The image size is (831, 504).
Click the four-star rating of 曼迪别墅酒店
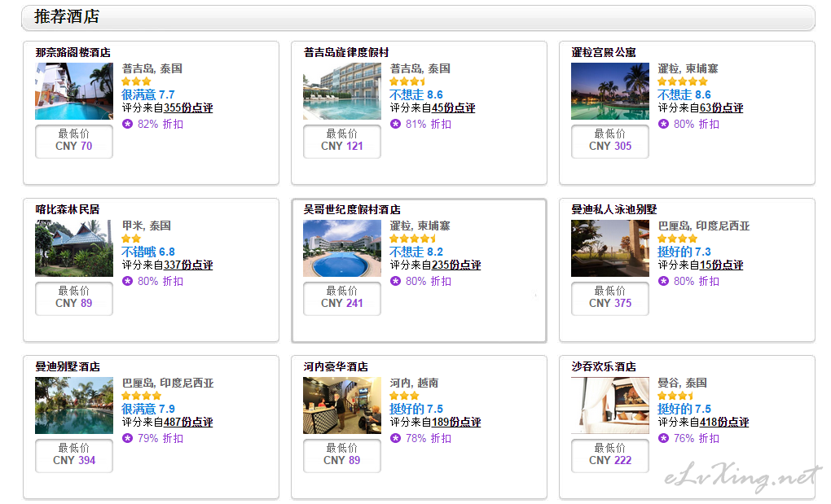pos(142,396)
